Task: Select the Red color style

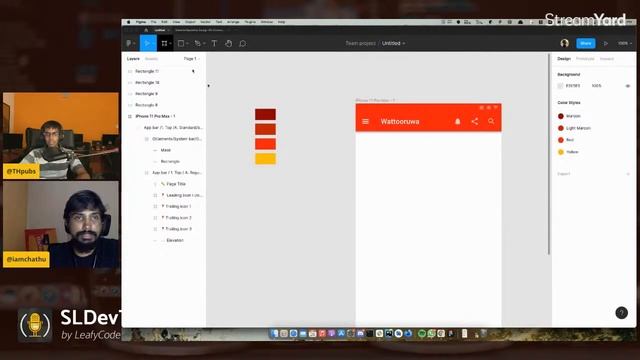Action: pos(566,140)
